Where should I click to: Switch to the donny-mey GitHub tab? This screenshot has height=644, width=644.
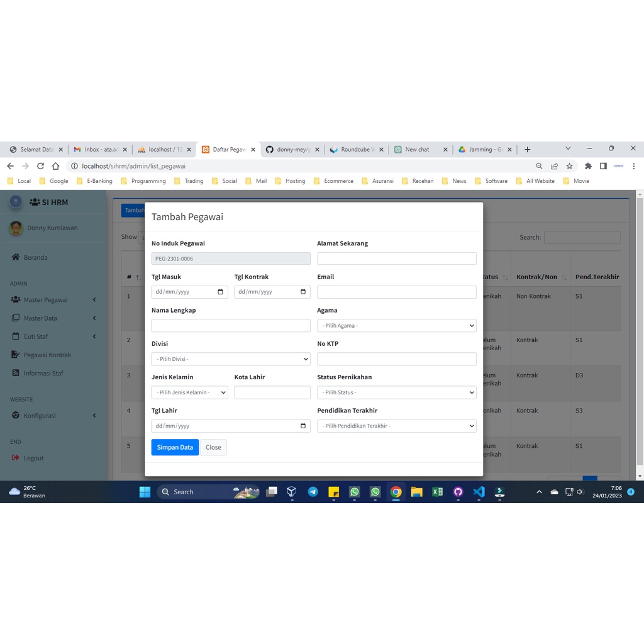pos(292,150)
